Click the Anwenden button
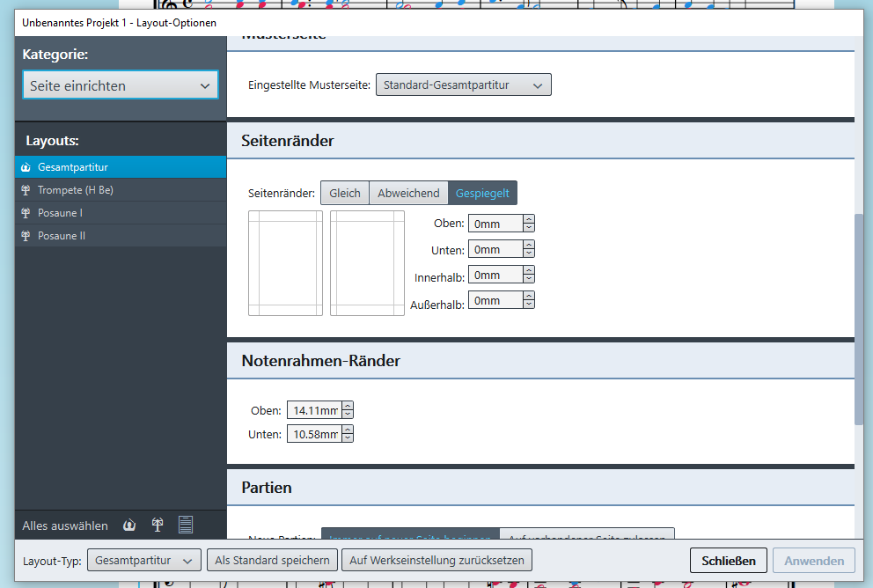Viewport: 873px width, 588px height. pyautogui.click(x=814, y=561)
